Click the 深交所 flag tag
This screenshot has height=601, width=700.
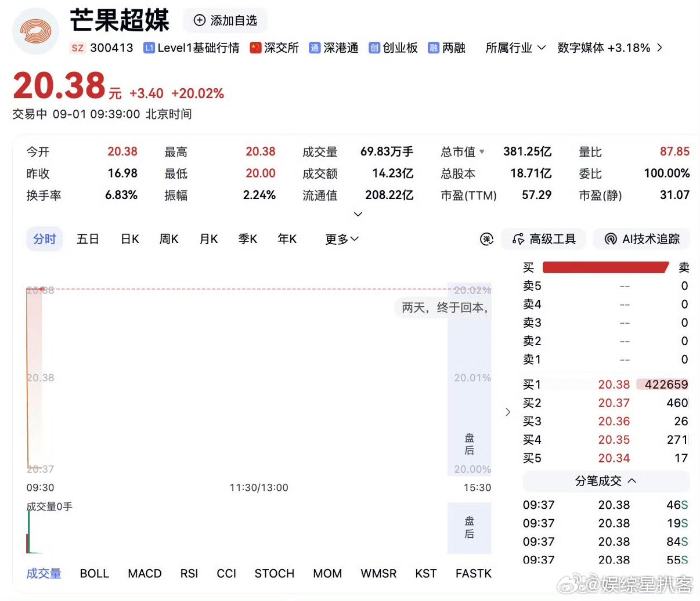pyautogui.click(x=274, y=48)
